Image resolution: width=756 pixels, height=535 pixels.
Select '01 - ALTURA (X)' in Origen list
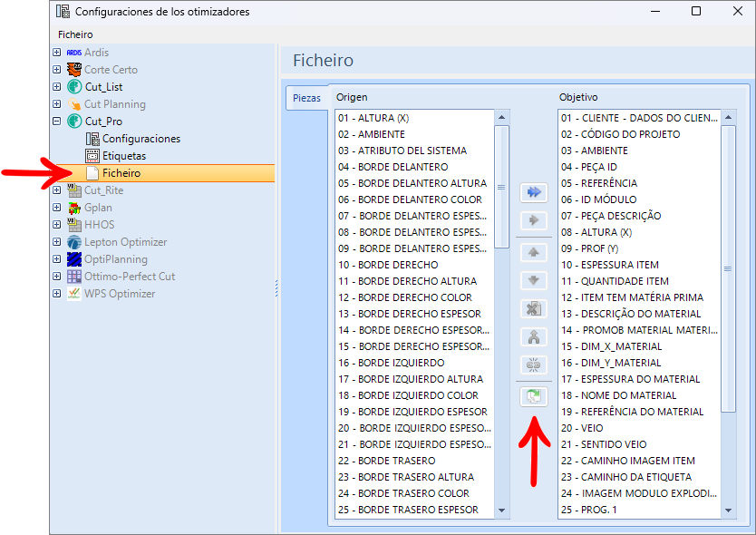click(x=415, y=118)
